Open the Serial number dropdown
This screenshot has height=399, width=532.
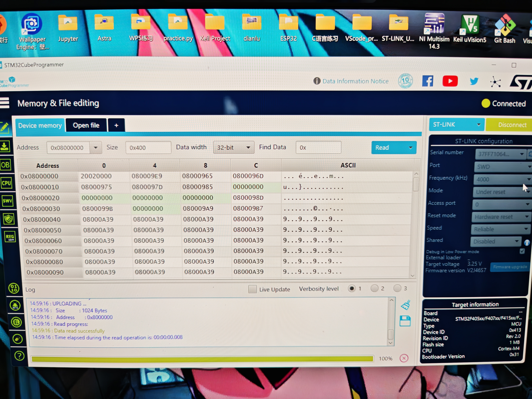501,154
